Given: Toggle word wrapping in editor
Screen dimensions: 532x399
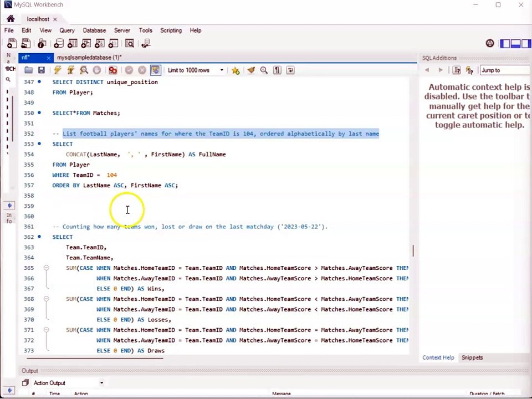Looking at the screenshot, I should tap(290, 70).
